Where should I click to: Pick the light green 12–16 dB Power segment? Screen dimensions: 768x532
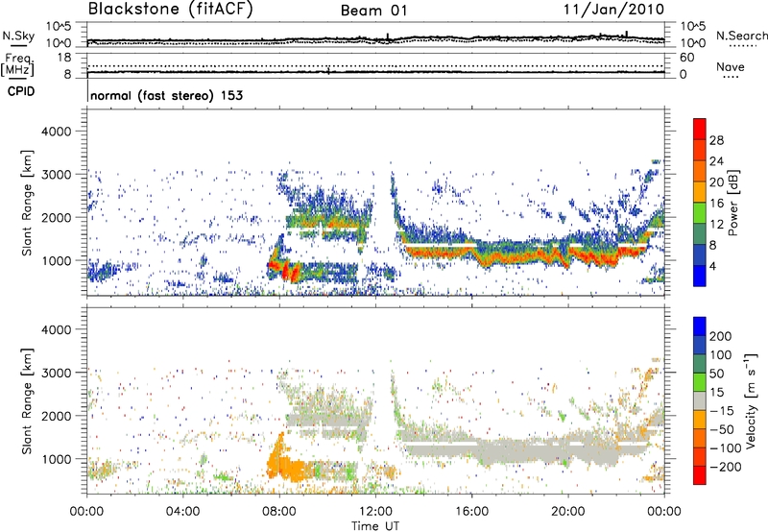tap(700, 213)
